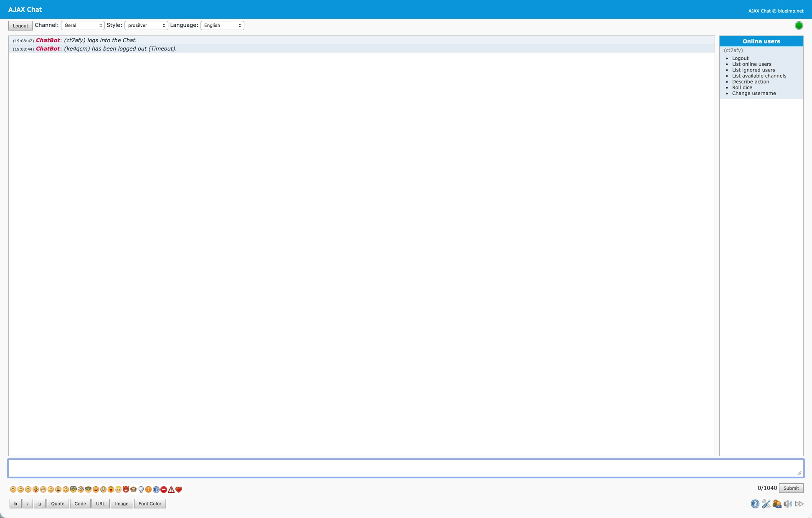Insert the blue question mark emoticon
Image resolution: width=812 pixels, height=518 pixels.
[x=156, y=490]
